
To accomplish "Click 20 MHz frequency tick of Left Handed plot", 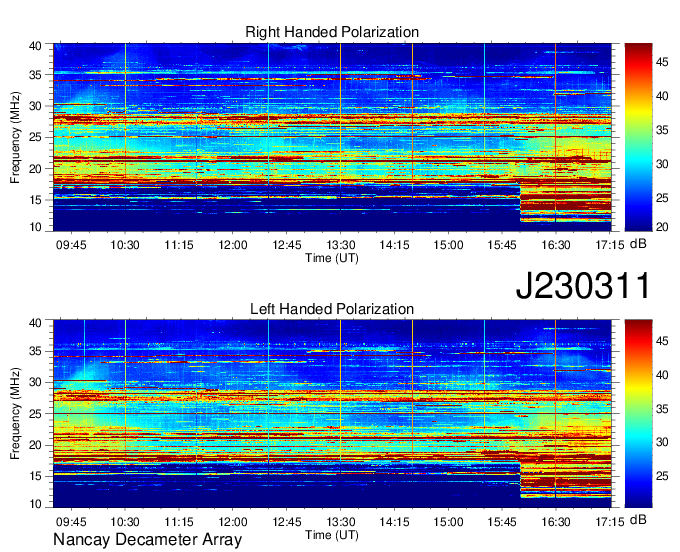I will (35, 445).
